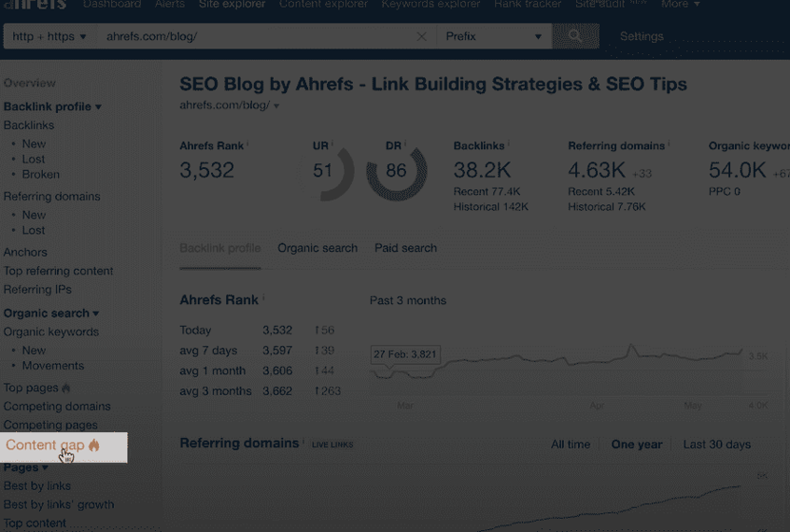The height and width of the screenshot is (532, 790).
Task: Click the 4.63K Referring domains value
Action: 596,170
